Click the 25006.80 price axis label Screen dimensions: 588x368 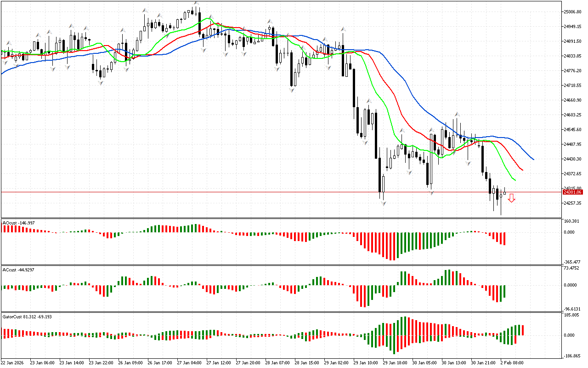coord(573,12)
